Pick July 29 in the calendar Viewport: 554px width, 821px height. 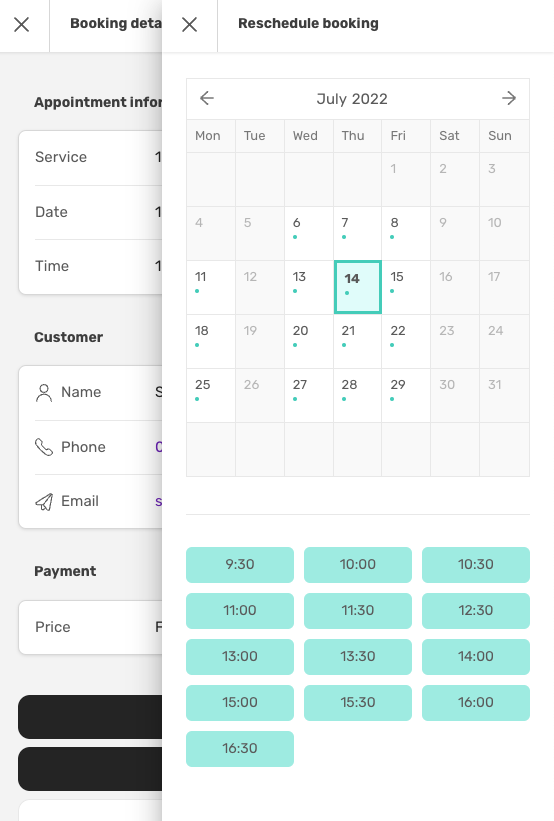(x=406, y=395)
